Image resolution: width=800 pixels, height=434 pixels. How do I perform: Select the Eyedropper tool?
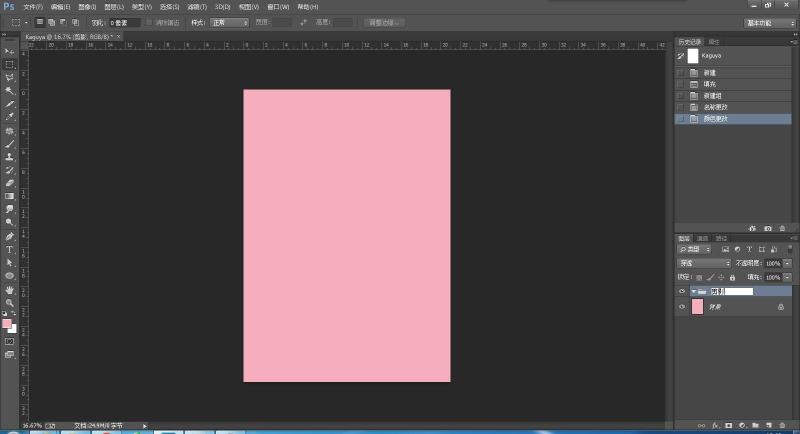click(x=9, y=117)
